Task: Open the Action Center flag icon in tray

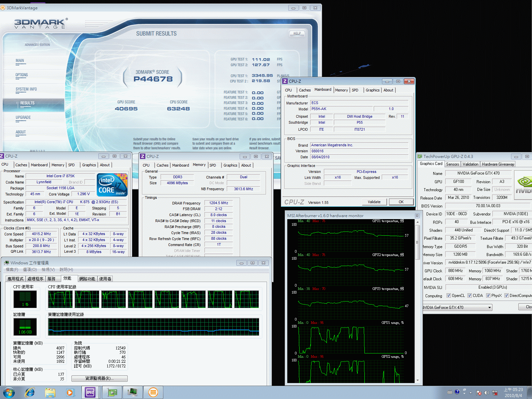Action: tap(479, 393)
